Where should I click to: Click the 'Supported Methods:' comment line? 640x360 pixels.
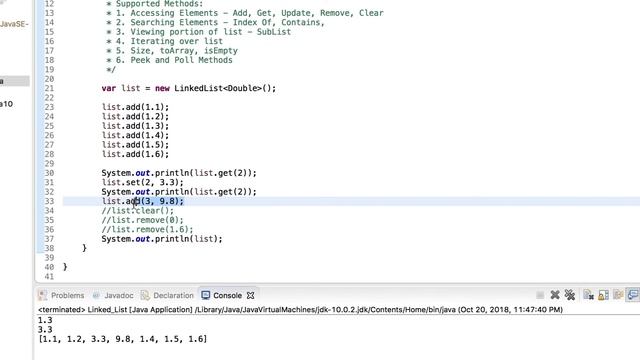tap(154, 4)
